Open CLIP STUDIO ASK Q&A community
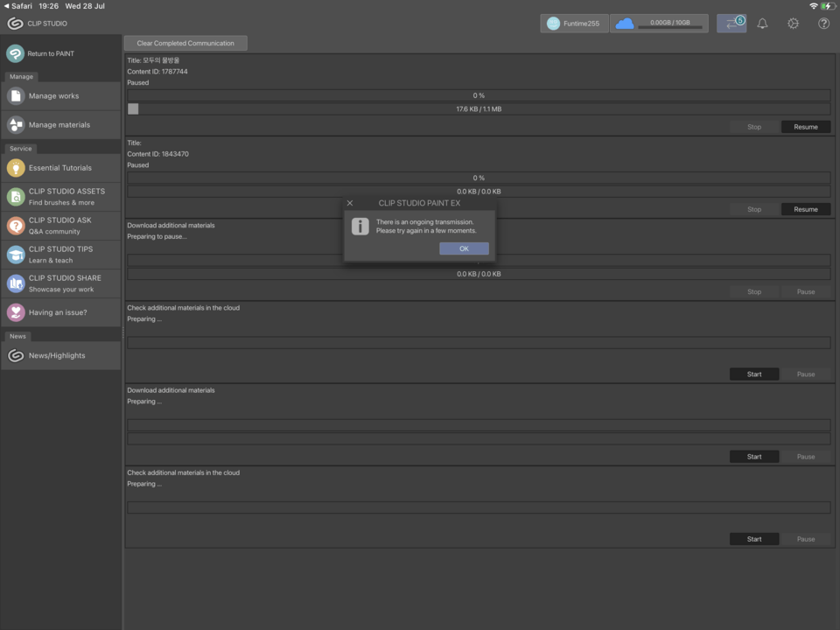This screenshot has height=630, width=840. 61,226
